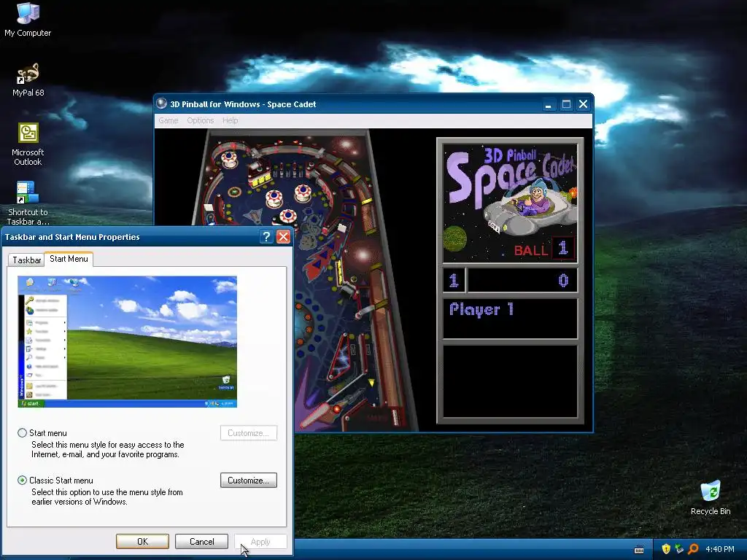This screenshot has height=560, width=747.
Task: Select the Classic Start menu radio option
Action: [23, 480]
